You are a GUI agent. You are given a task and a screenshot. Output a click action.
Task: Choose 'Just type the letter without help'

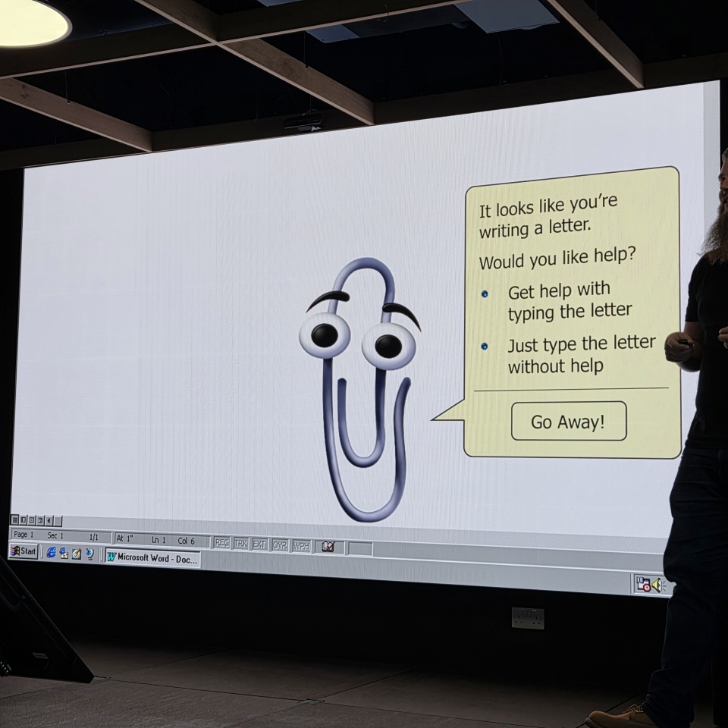tap(582, 354)
